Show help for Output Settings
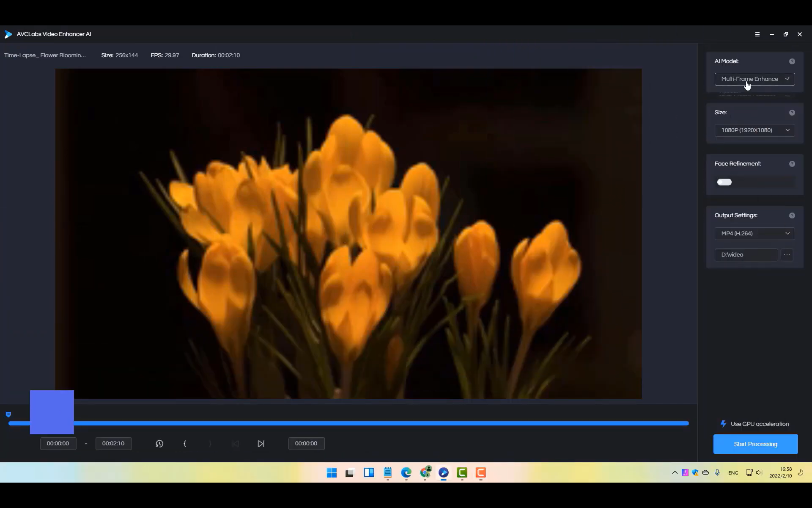This screenshot has width=812, height=508. [792, 215]
